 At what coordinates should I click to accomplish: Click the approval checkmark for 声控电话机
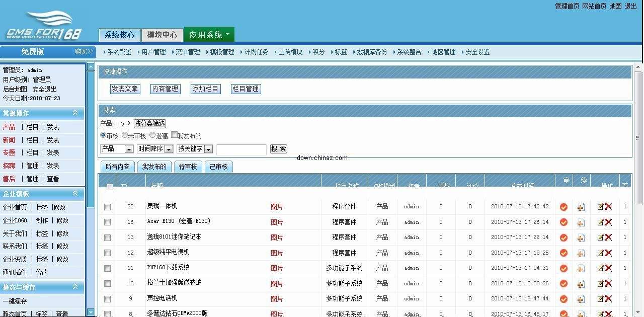coord(563,299)
